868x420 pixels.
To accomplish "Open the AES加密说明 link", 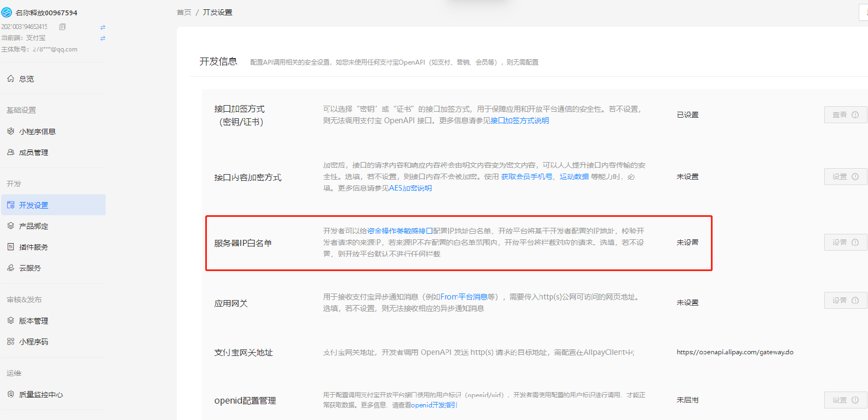I will (410, 188).
